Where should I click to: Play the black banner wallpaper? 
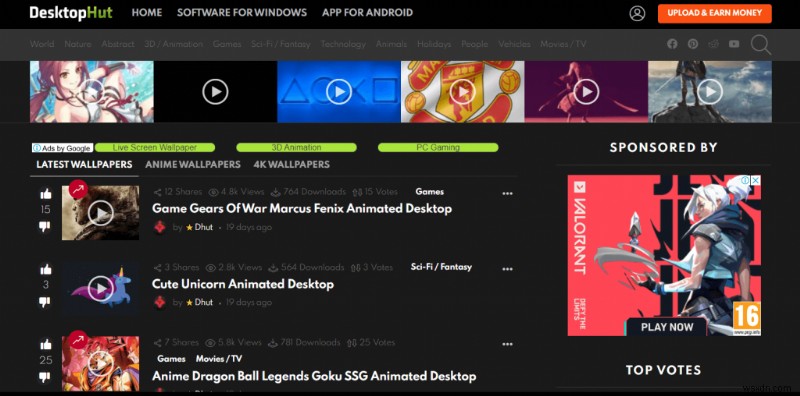pyautogui.click(x=215, y=92)
